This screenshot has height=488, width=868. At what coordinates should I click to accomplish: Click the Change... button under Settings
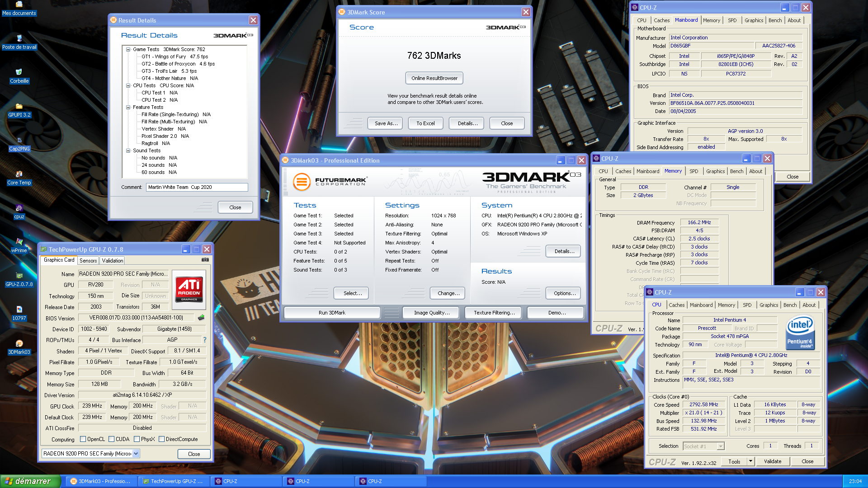[x=448, y=293]
